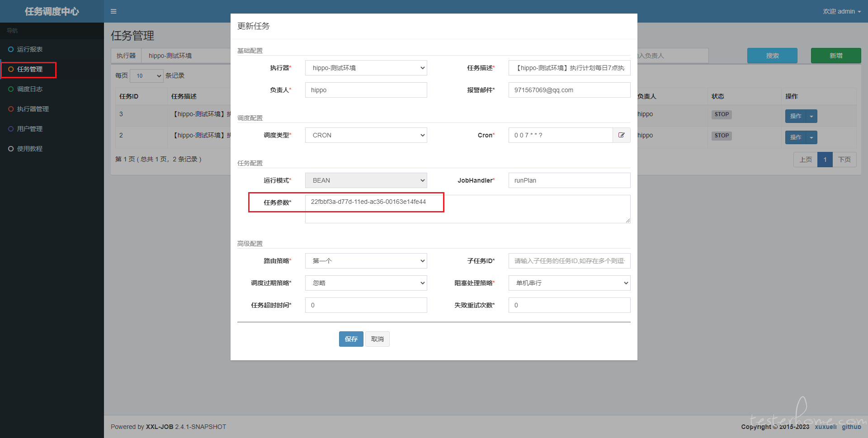Click the 使用教程 sidebar circle icon

(x=11, y=149)
